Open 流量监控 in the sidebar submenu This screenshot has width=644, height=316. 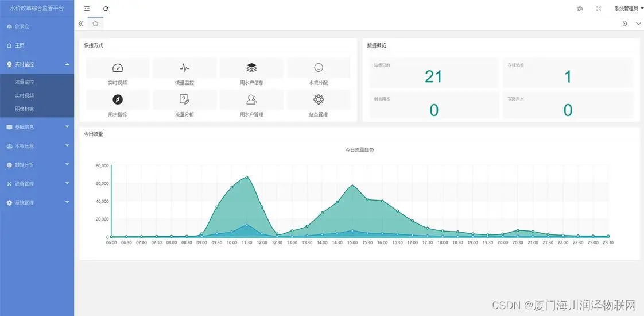coord(24,82)
